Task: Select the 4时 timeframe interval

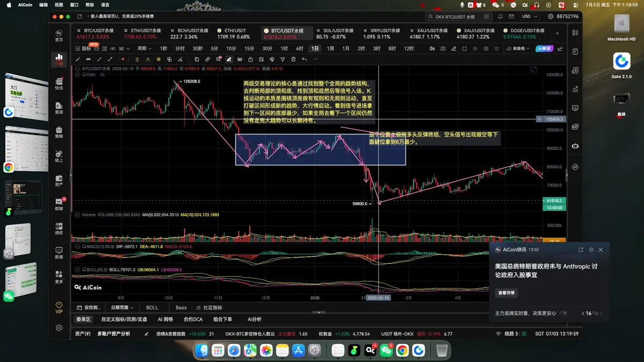Action: point(299,48)
